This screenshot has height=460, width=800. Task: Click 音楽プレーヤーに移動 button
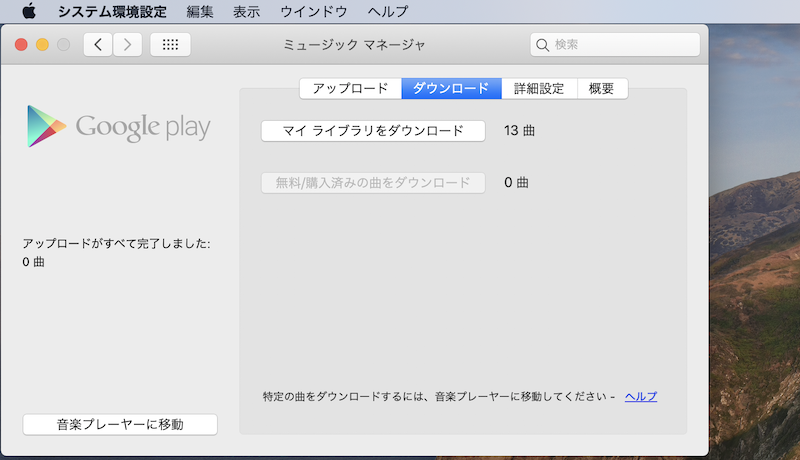120,424
